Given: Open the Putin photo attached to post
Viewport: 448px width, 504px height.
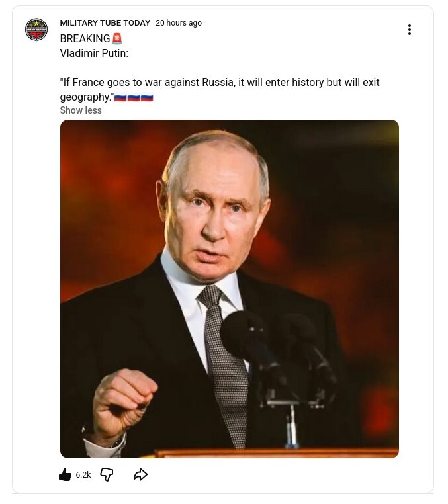Looking at the screenshot, I should point(229,288).
